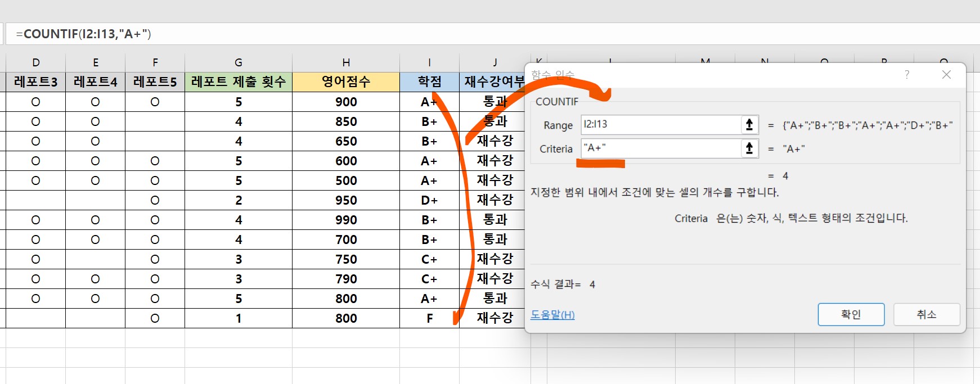Select column H header
Viewport: 980px width, 384px height.
point(346,62)
